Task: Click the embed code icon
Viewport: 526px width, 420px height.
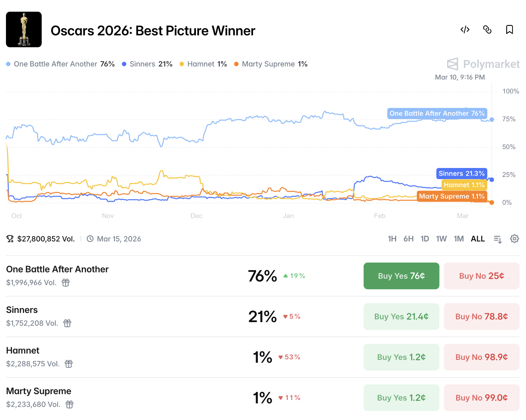Action: (465, 30)
